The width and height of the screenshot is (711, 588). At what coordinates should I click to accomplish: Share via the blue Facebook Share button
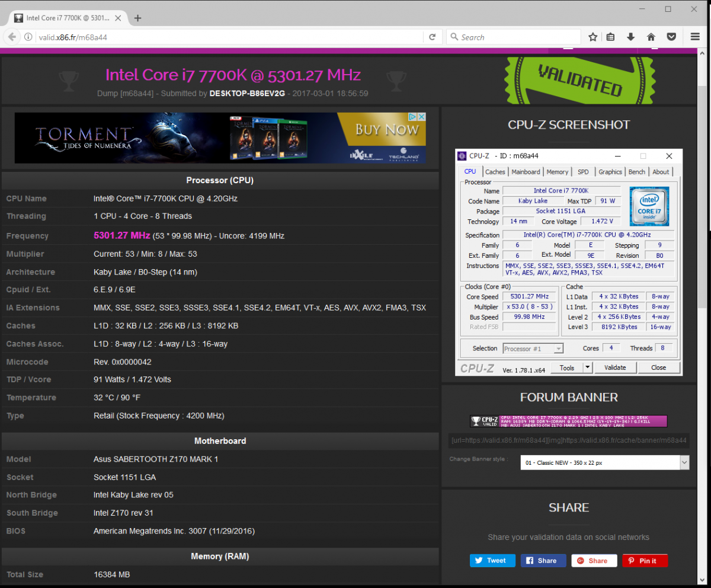(x=543, y=561)
